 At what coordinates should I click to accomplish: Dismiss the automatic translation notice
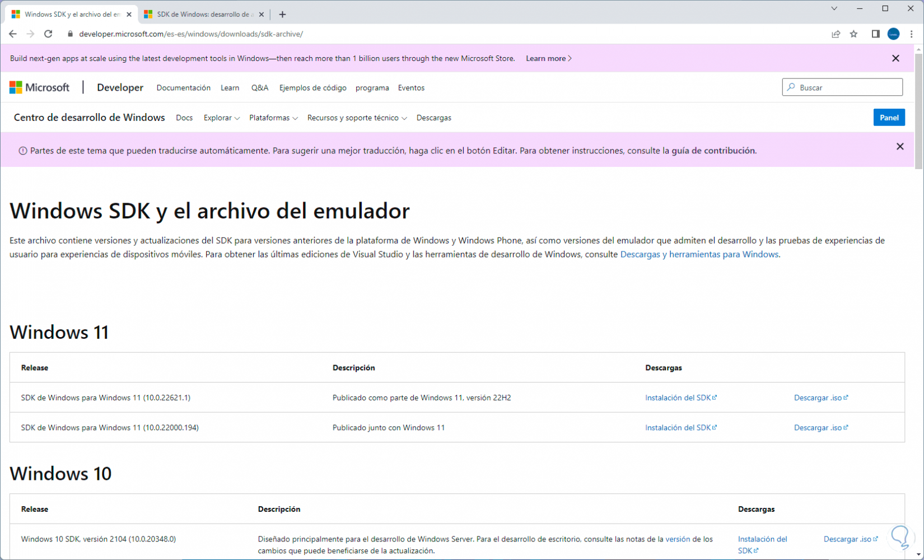point(900,146)
